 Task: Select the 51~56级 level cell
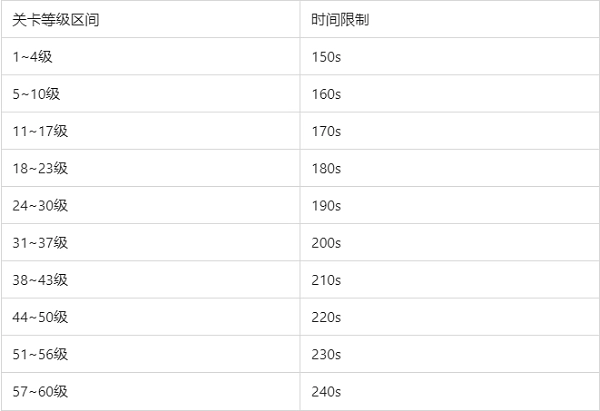40,354
